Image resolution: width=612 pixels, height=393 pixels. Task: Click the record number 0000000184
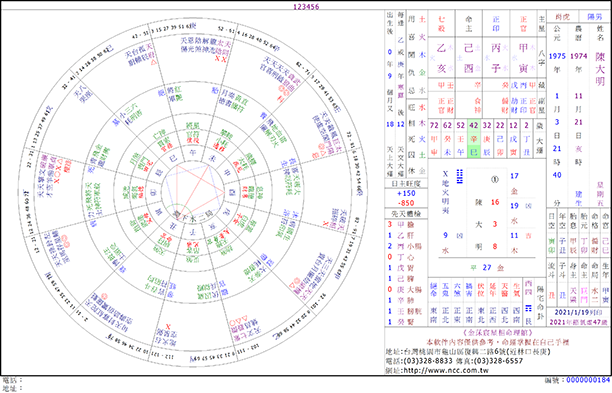588,380
